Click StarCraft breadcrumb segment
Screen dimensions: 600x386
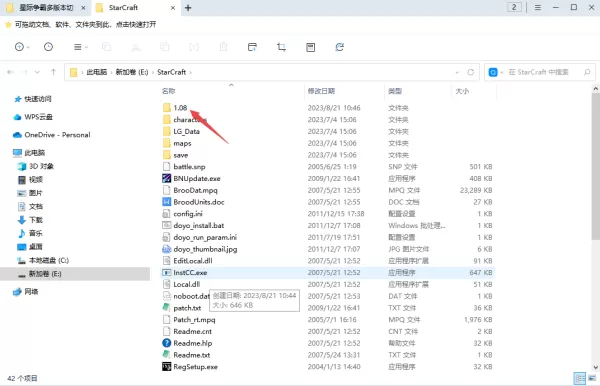171,72
